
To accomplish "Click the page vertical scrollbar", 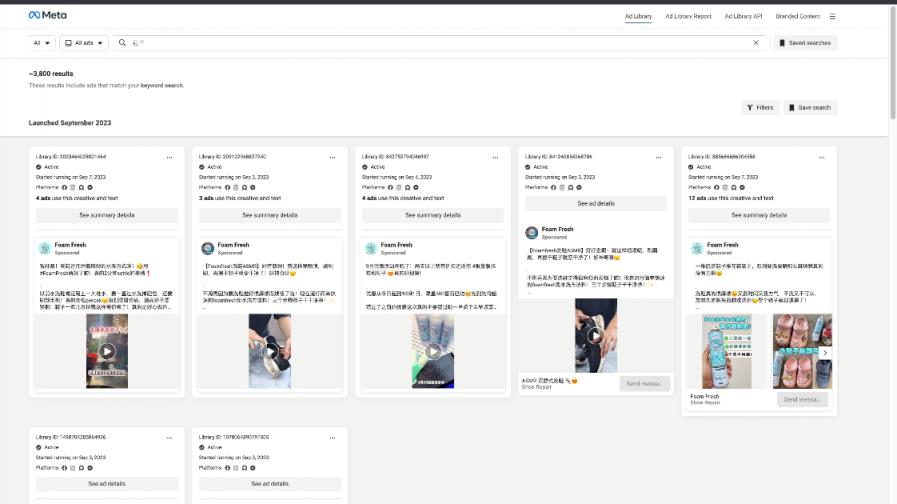I will (x=892, y=63).
